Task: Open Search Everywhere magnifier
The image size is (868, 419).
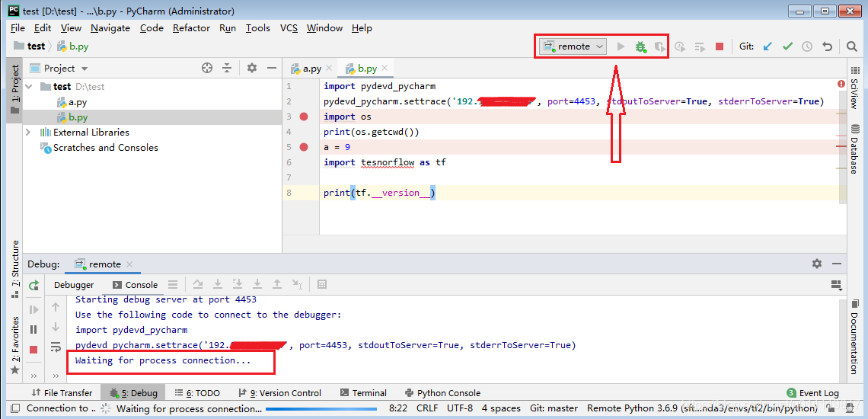Action: coord(852,46)
